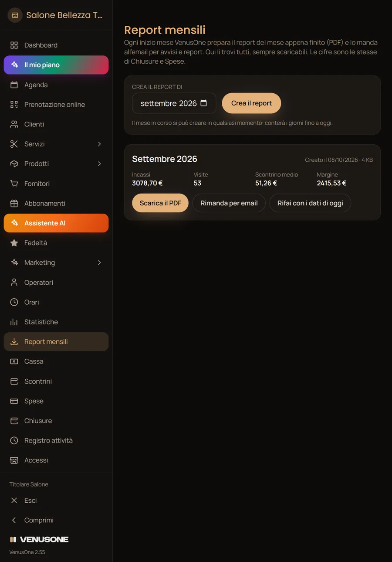Click the VENUSONE logo
This screenshot has height=562, width=392.
pos(39,539)
